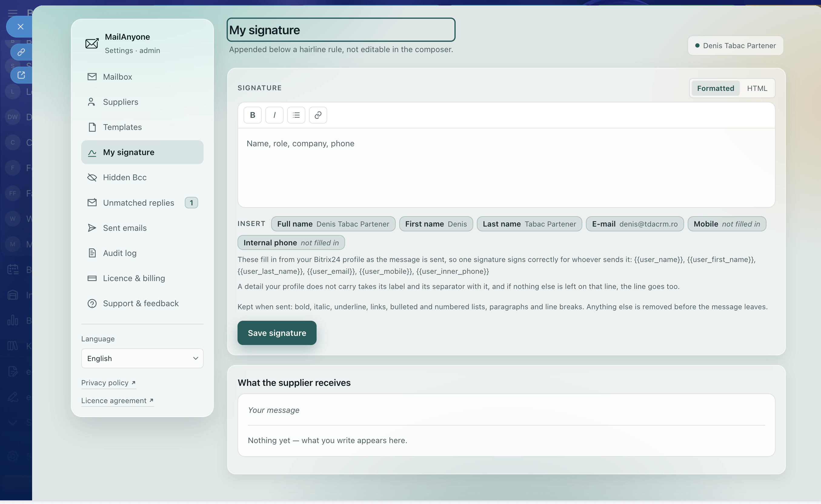Click the My signature page title field
The image size is (821, 504).
click(341, 30)
